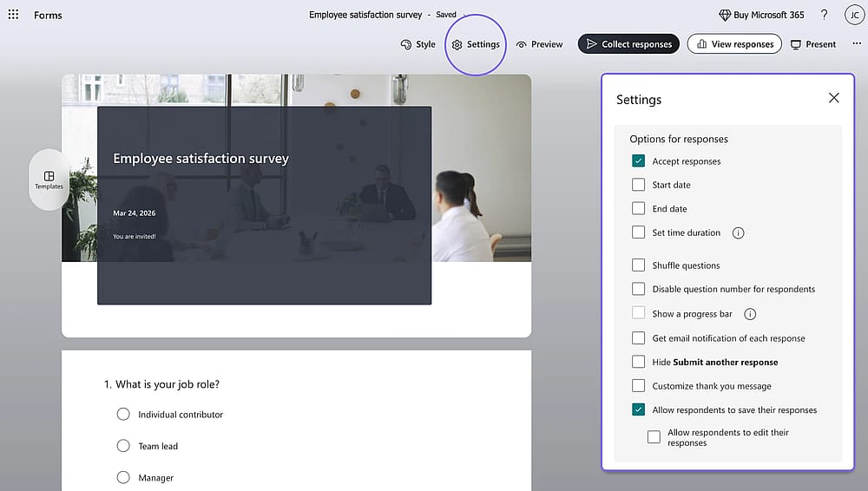Open the help question mark icon
Image resolution: width=868 pixels, height=491 pixels.
[825, 15]
